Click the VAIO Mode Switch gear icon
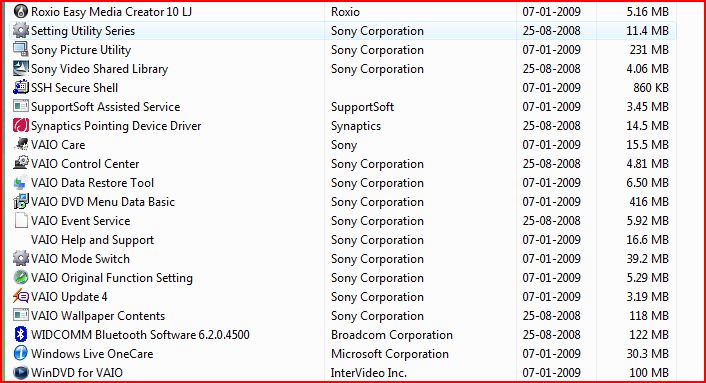 tap(21, 258)
